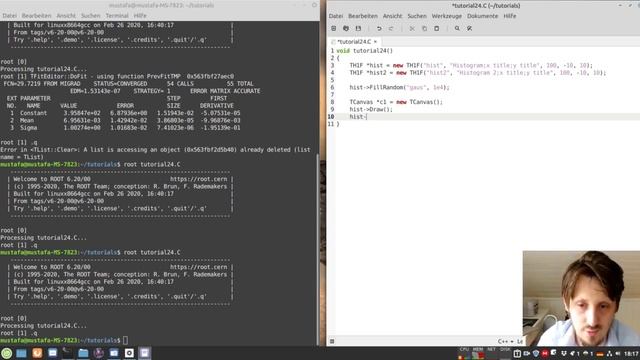Click the open file icon in editor toolbar

346,29
